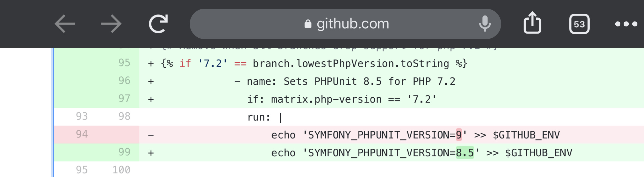Select new line number 98

click(124, 116)
